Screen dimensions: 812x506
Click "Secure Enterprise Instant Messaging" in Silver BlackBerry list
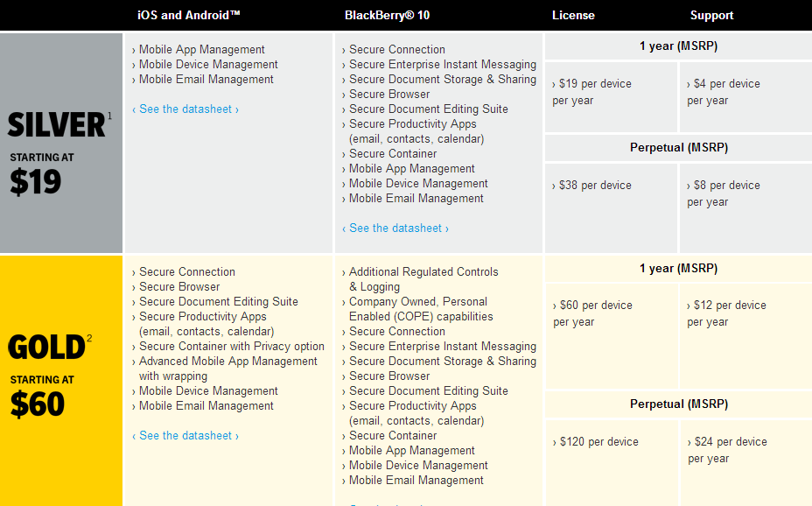(x=442, y=65)
